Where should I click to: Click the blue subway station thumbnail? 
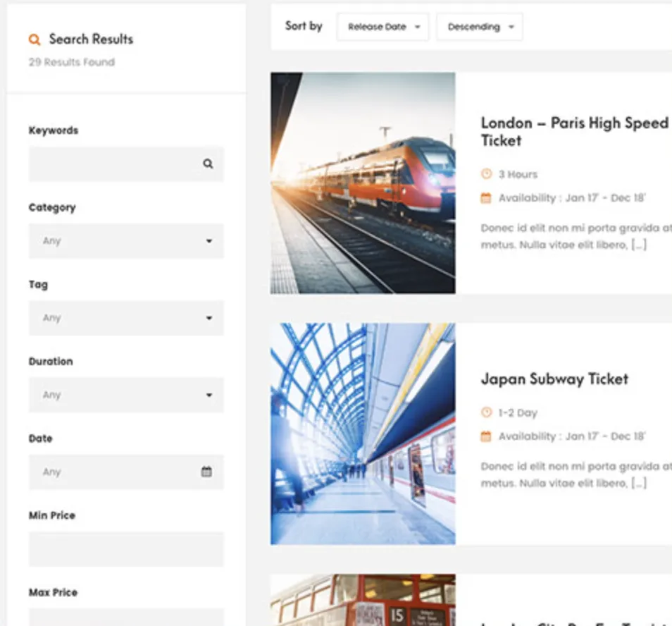tap(363, 434)
